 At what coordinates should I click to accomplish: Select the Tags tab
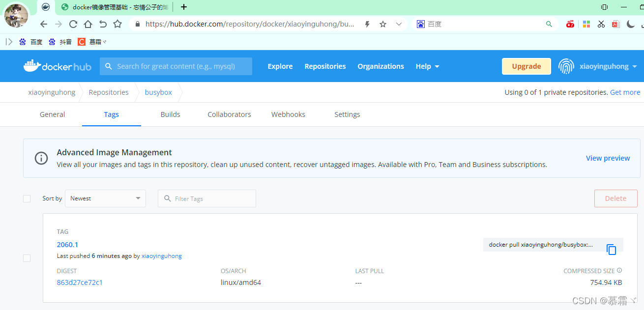pyautogui.click(x=111, y=114)
